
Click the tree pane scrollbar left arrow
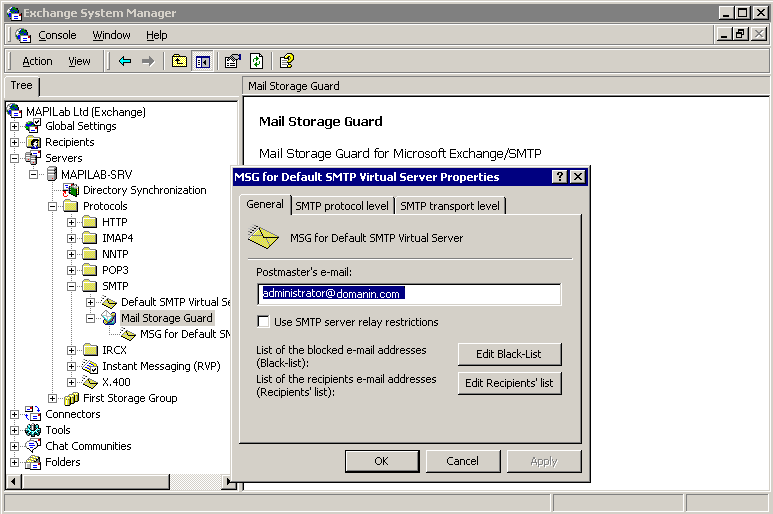point(13,481)
